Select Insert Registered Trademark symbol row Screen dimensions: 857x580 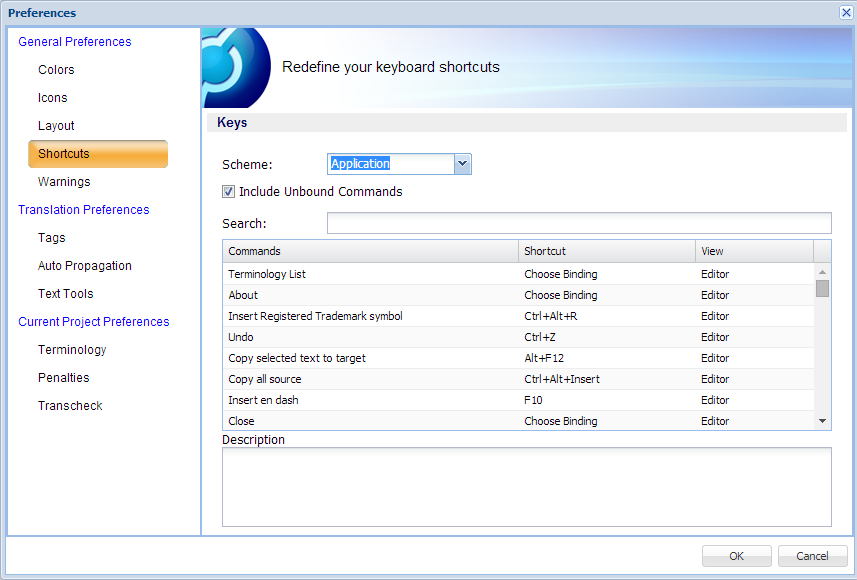click(518, 316)
